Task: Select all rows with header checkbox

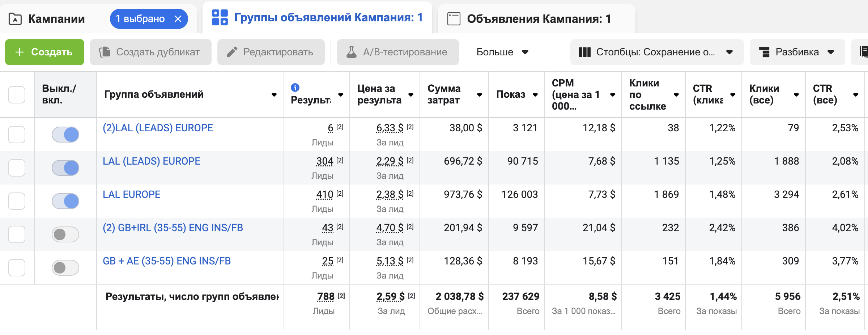Action: coord(17,95)
